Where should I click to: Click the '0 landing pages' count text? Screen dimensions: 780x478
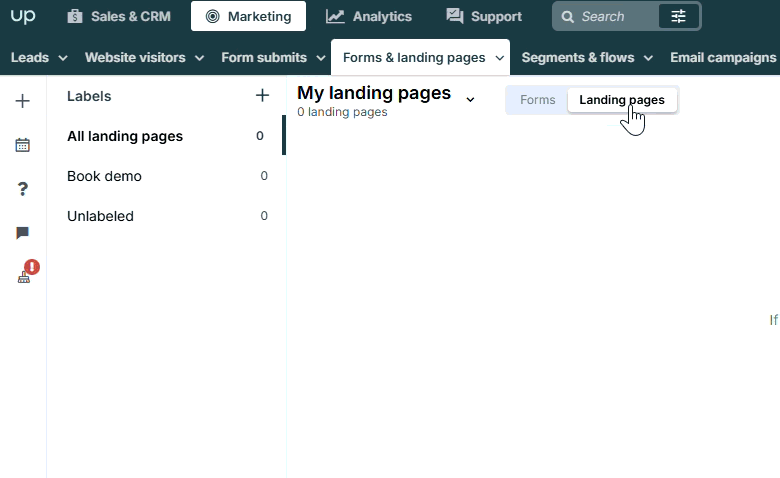(x=342, y=112)
